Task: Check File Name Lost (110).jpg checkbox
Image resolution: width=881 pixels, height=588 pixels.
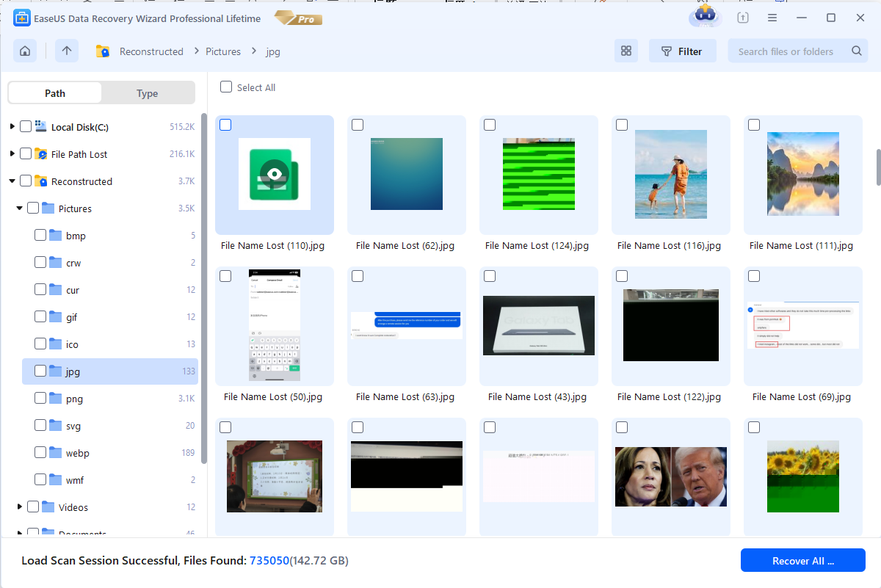Action: click(225, 125)
